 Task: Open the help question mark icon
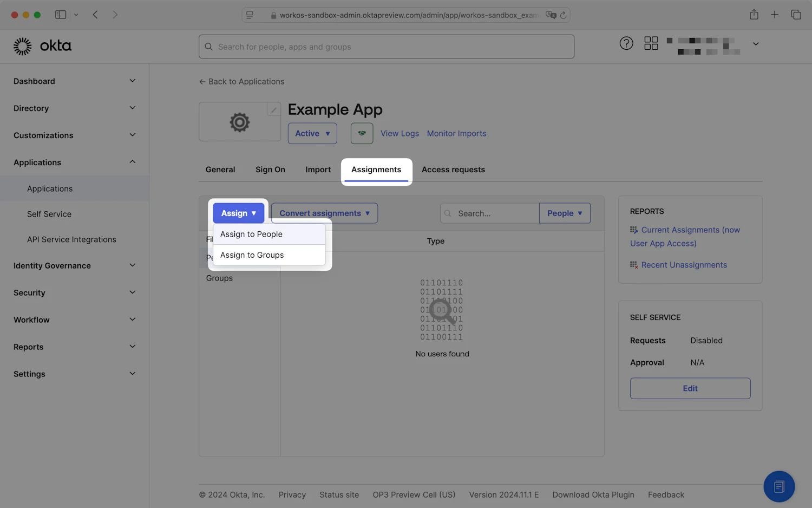coord(626,43)
